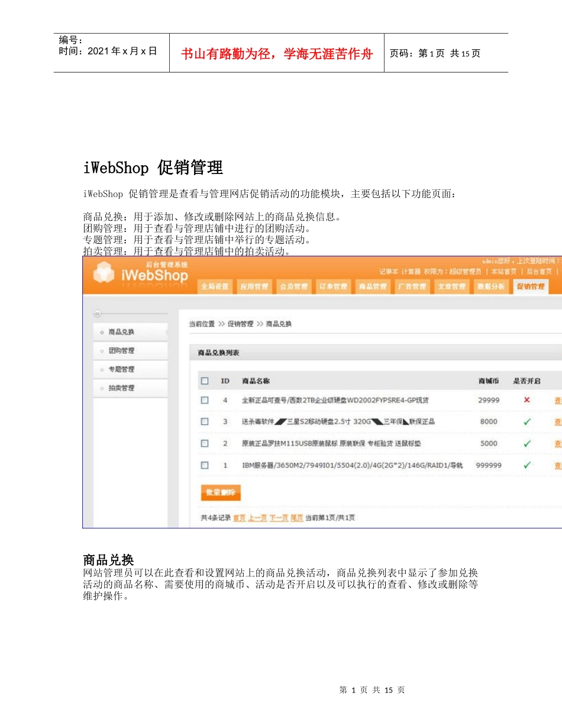Click product name containing WD2002FYPSRE4-GP
562x728 pixels.
(x=335, y=400)
